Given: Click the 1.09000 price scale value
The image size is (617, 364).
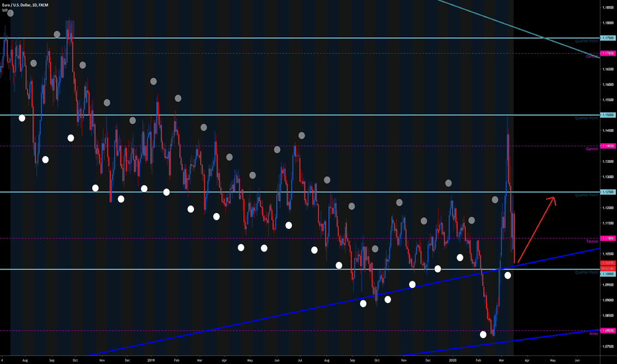Looking at the screenshot, I should pos(608,300).
